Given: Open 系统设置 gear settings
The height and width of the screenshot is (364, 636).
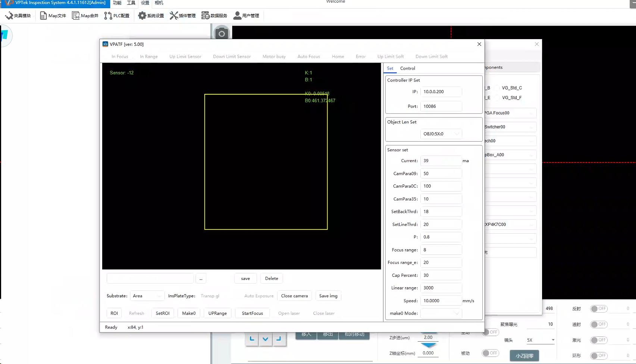Looking at the screenshot, I should 151,16.
